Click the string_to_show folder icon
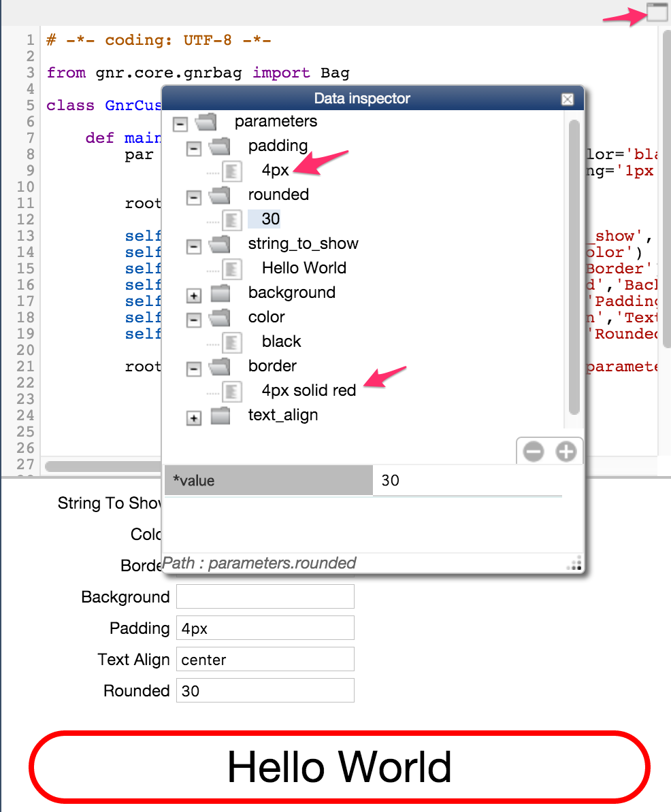 [220, 244]
